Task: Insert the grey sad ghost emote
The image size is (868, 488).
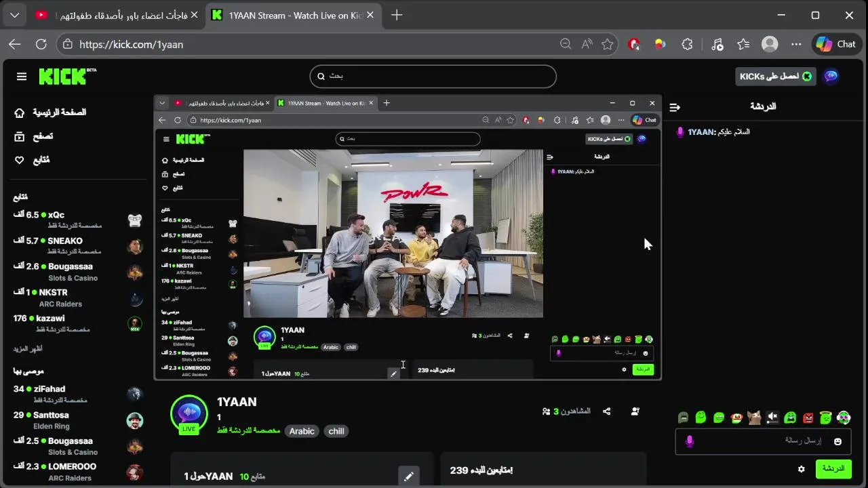Action: [x=683, y=418]
